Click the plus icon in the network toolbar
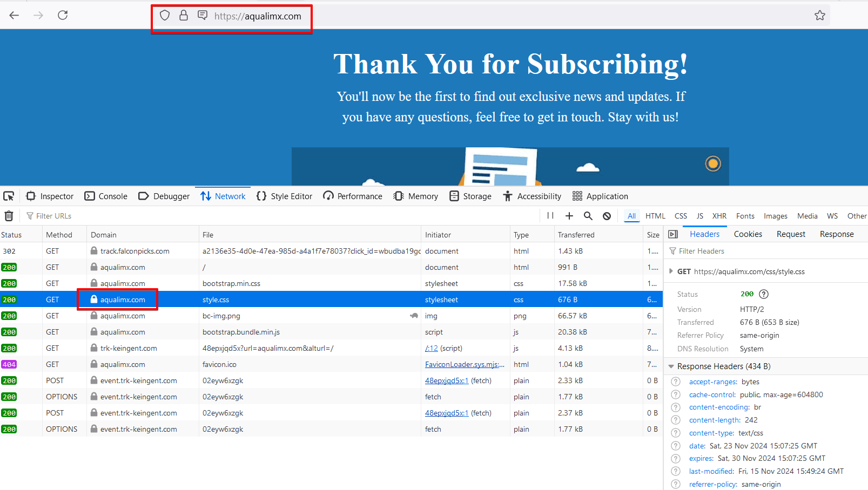This screenshot has width=868, height=490. coord(569,216)
